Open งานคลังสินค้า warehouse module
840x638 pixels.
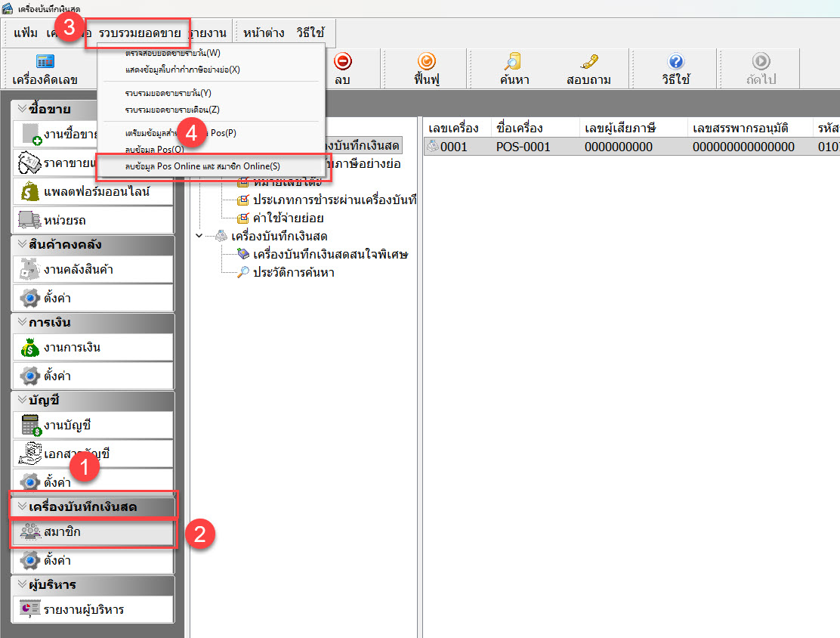coord(78,269)
